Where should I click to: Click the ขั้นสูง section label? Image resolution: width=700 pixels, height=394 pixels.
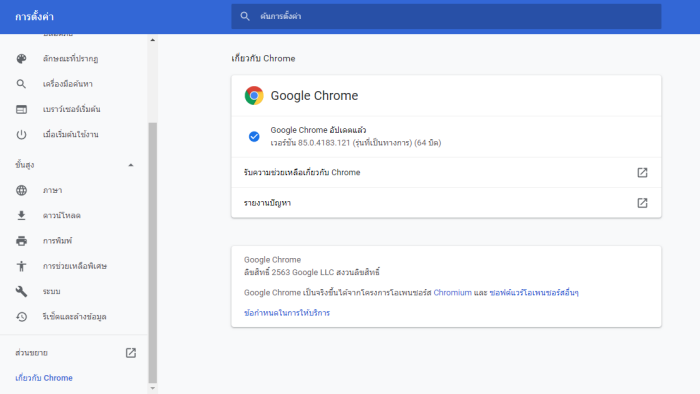coord(25,165)
